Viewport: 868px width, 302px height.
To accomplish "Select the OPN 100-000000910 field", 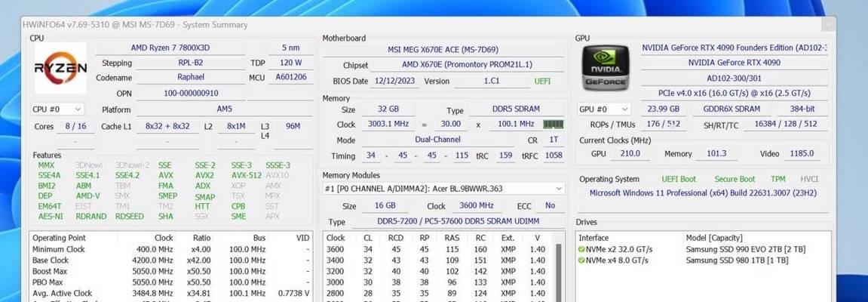I will 191,93.
